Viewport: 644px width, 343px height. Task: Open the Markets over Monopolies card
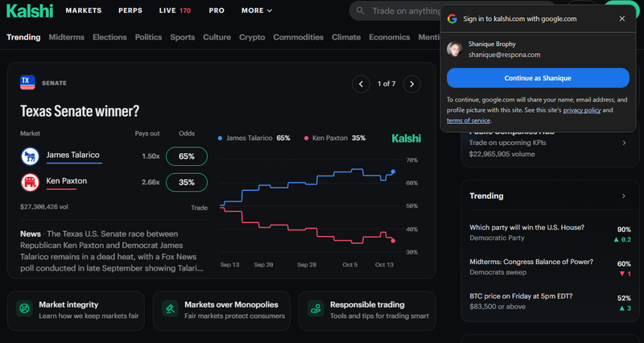(222, 311)
